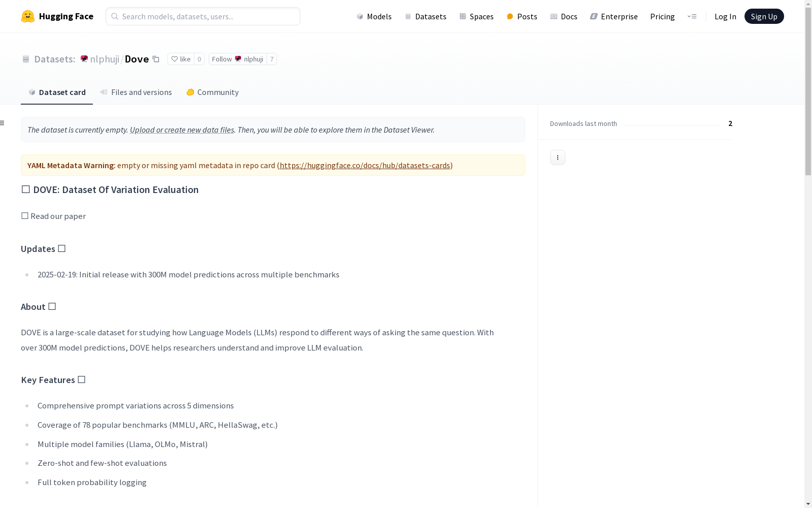Click the nlphuji avatar beside Datasets

pyautogui.click(x=84, y=59)
